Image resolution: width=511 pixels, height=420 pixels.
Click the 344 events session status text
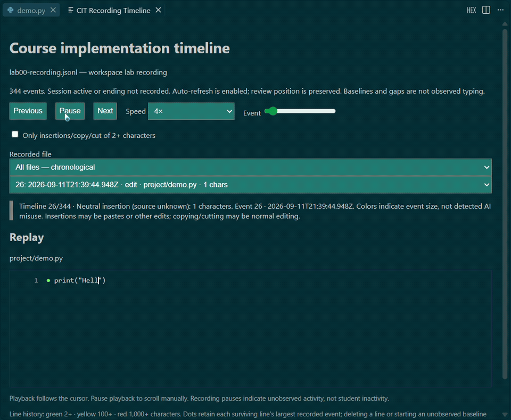pos(247,91)
